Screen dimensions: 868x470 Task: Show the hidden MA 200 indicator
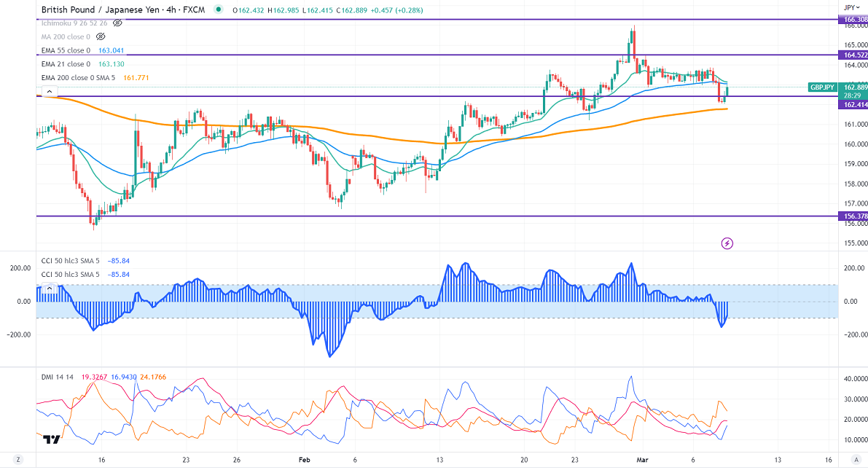[101, 36]
